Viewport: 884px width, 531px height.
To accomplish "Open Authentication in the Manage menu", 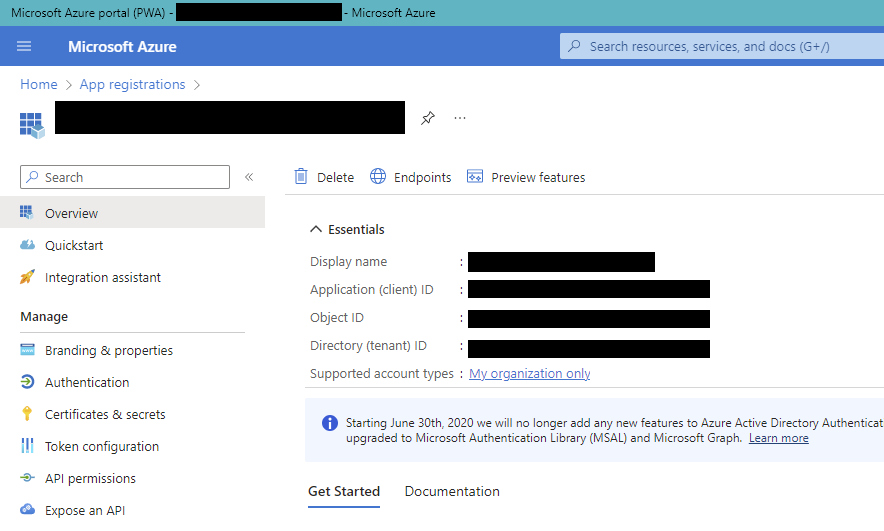I will coord(87,382).
